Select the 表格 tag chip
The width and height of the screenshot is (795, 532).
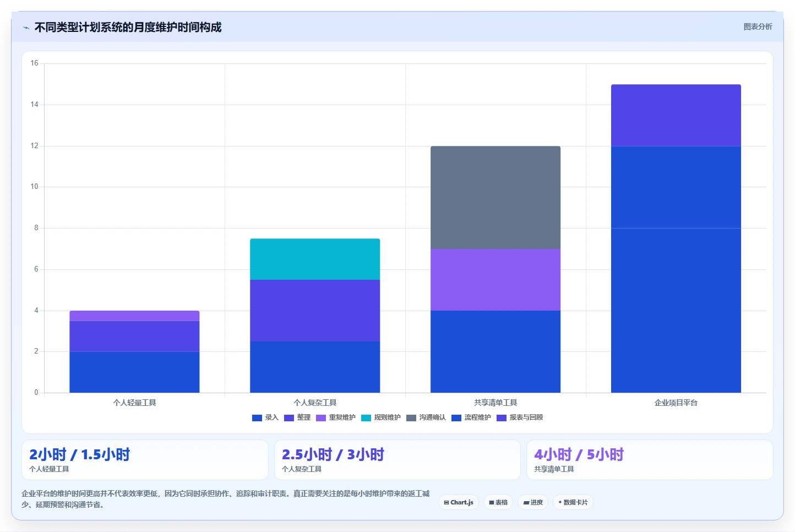pos(498,502)
